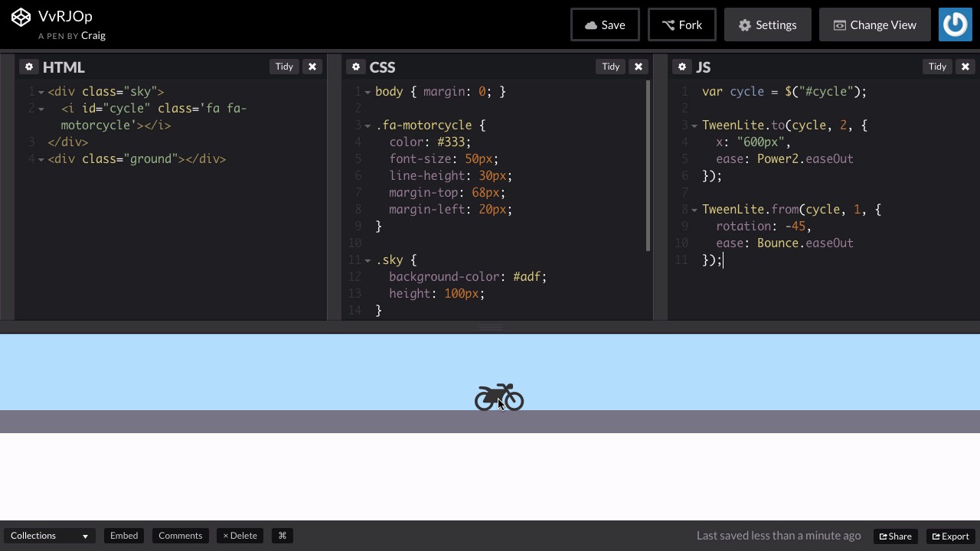Click the JS panel title
Screen dimensions: 980x551
[x=703, y=67]
